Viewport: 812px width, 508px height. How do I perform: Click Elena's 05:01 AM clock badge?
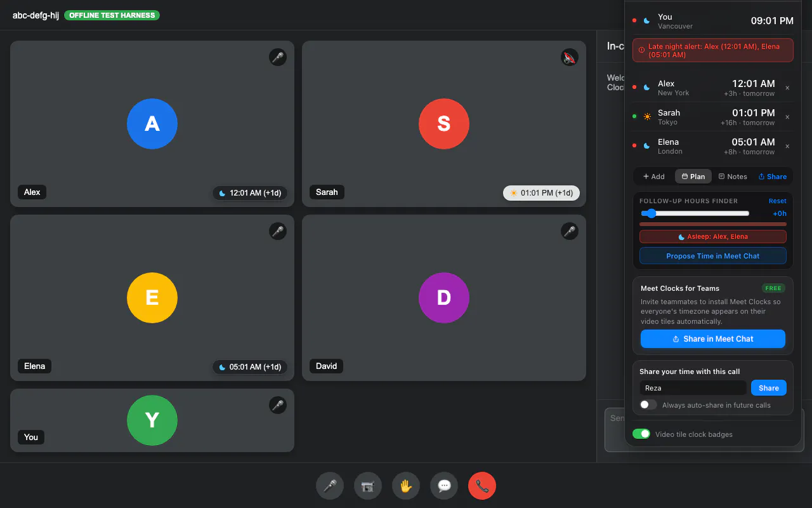tap(250, 367)
